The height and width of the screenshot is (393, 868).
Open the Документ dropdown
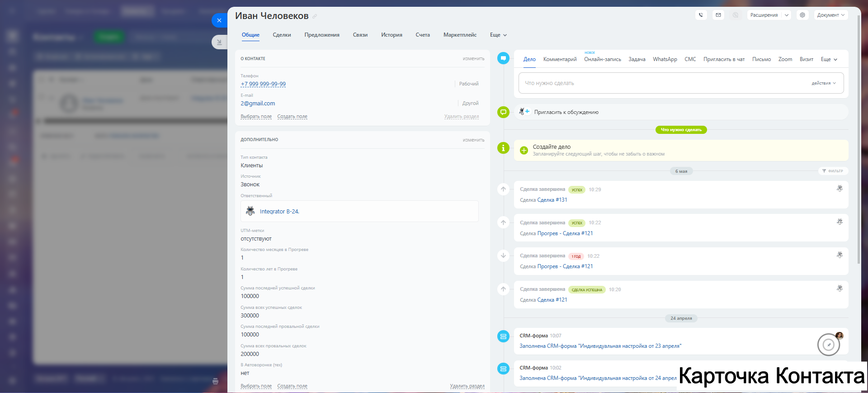pos(831,15)
